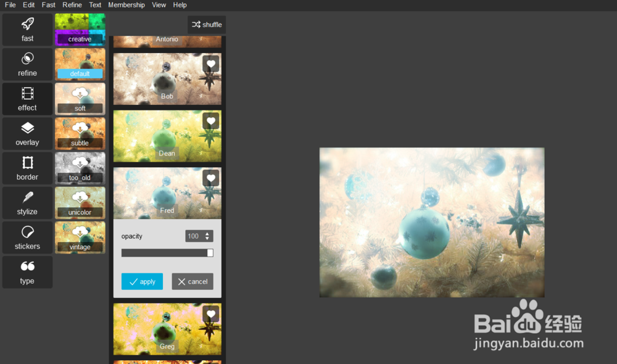Increase opacity with the up stepper arrow
The width and height of the screenshot is (617, 364).
207,234
